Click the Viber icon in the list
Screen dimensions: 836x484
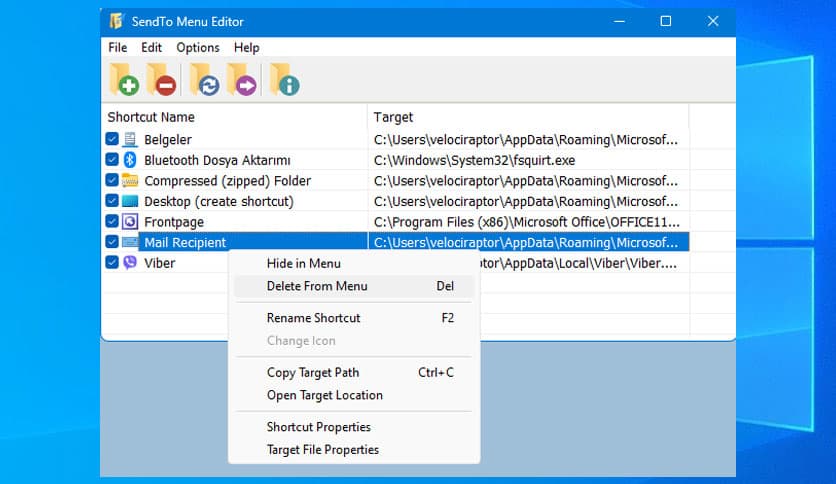(130, 263)
